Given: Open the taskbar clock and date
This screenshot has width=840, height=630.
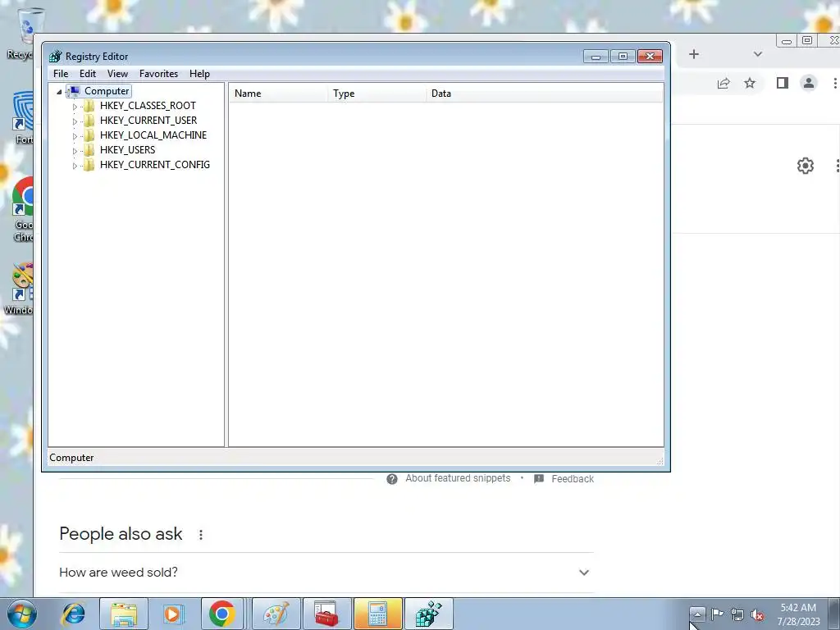Looking at the screenshot, I should pyautogui.click(x=798, y=614).
